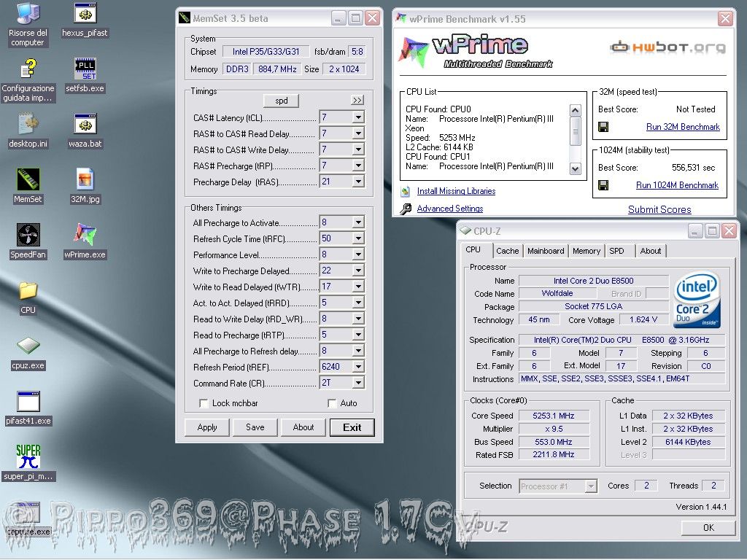Open the RAS# Precharge (tRP) dropdown
The image size is (747, 560).
358,166
